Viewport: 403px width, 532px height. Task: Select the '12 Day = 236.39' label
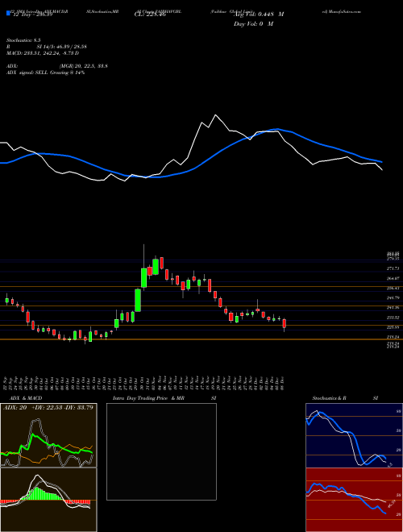tap(31, 15)
